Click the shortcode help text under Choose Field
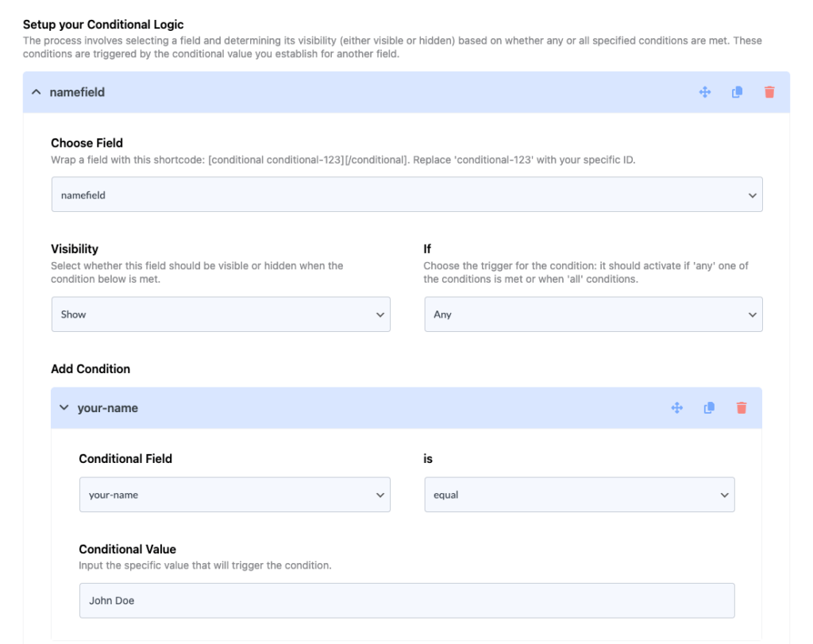The image size is (813, 644). pos(343,160)
